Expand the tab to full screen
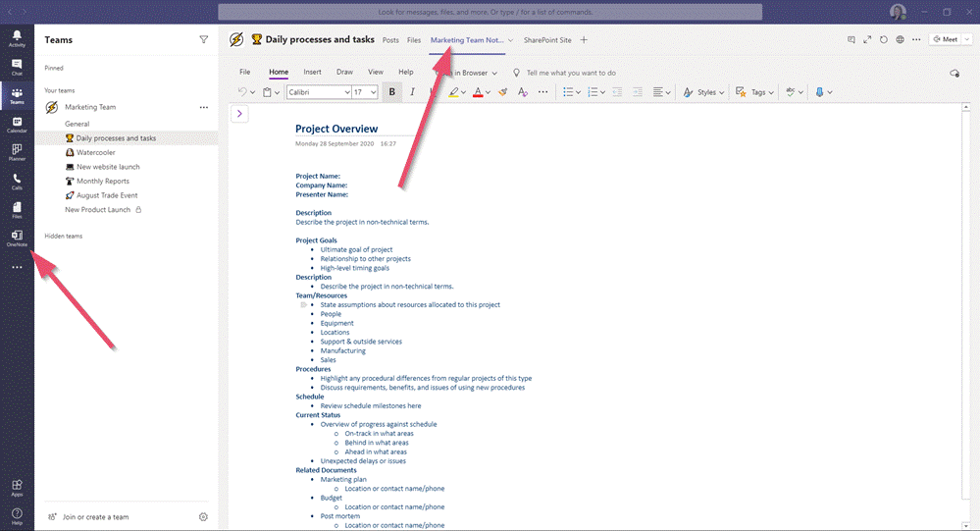The width and height of the screenshot is (980, 531). pyautogui.click(x=867, y=40)
